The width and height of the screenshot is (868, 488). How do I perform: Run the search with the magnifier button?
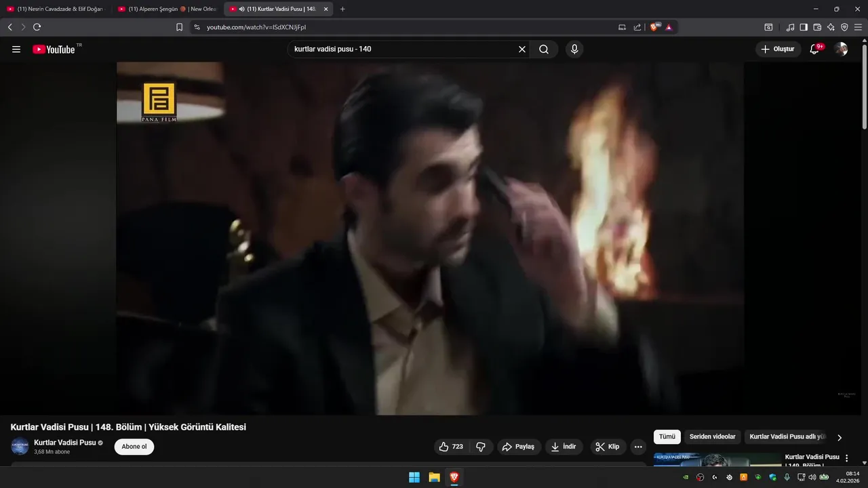tap(544, 49)
